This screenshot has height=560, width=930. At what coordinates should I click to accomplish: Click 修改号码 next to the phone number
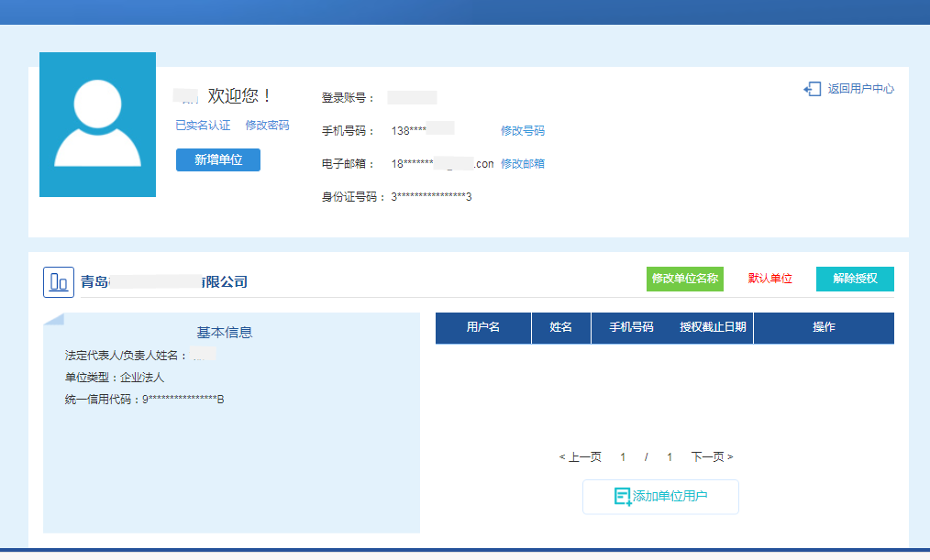(x=522, y=130)
